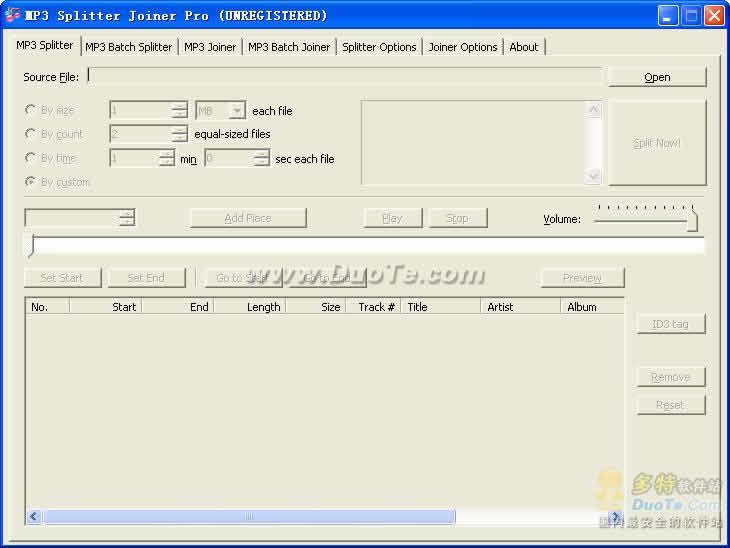This screenshot has height=548, width=730.
Task: Click the ID3 tag button
Action: pos(671,324)
